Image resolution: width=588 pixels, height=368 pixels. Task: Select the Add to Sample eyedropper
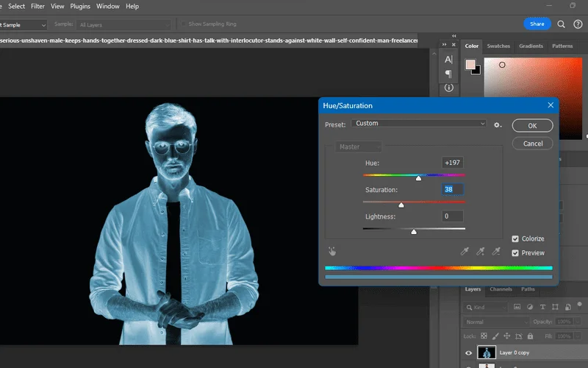click(481, 251)
